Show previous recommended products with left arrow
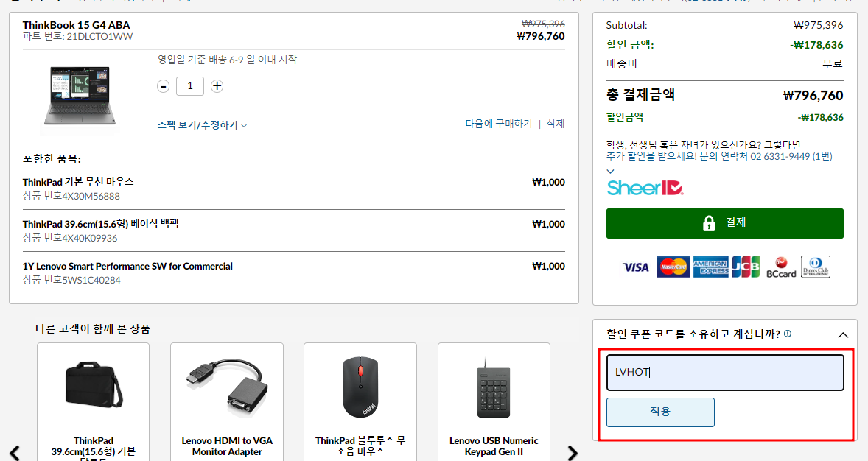Image resolution: width=868 pixels, height=461 pixels. [15, 453]
